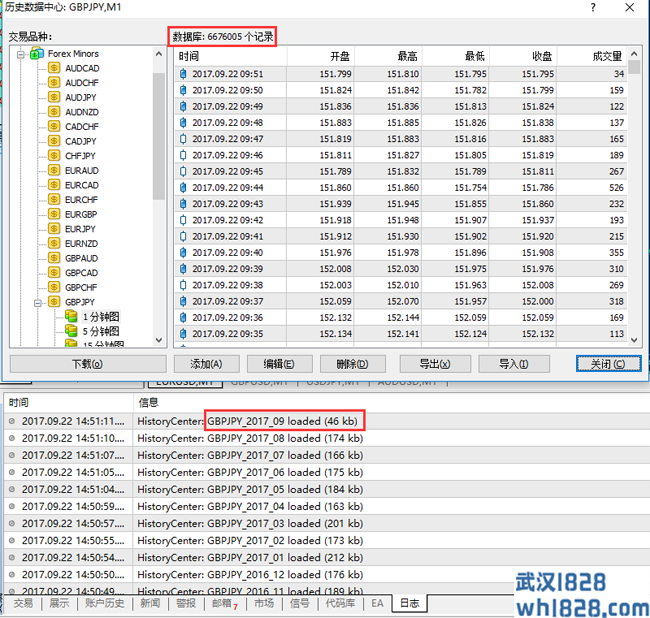The height and width of the screenshot is (618, 650).
Task: Click bar icon for 09:38 record
Action: (x=183, y=285)
